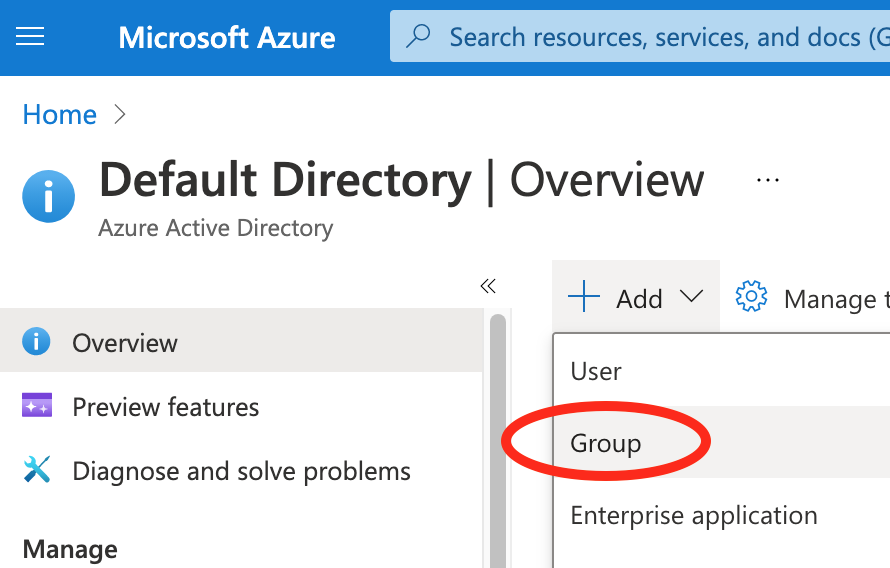
Task: Choose Group from the Add menu
Action: click(x=606, y=443)
